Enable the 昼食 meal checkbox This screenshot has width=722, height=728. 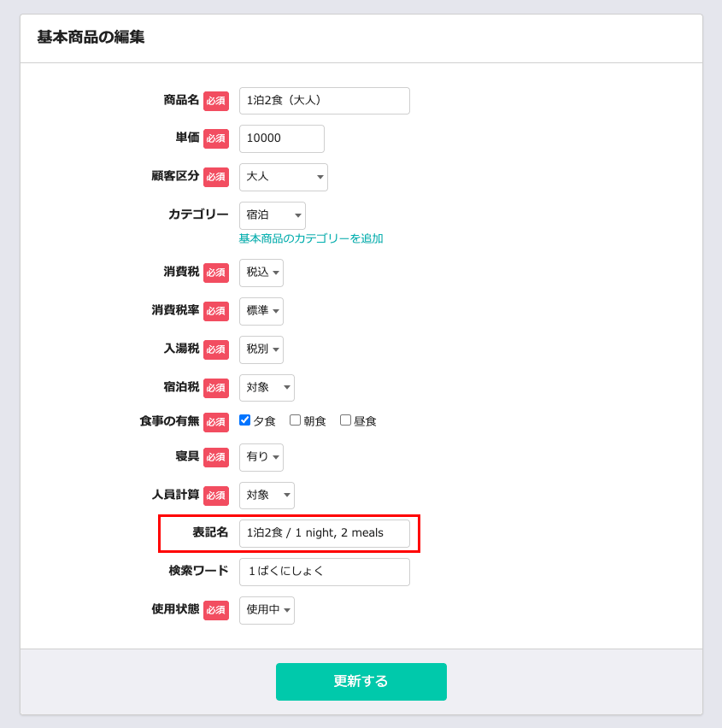pos(345,420)
